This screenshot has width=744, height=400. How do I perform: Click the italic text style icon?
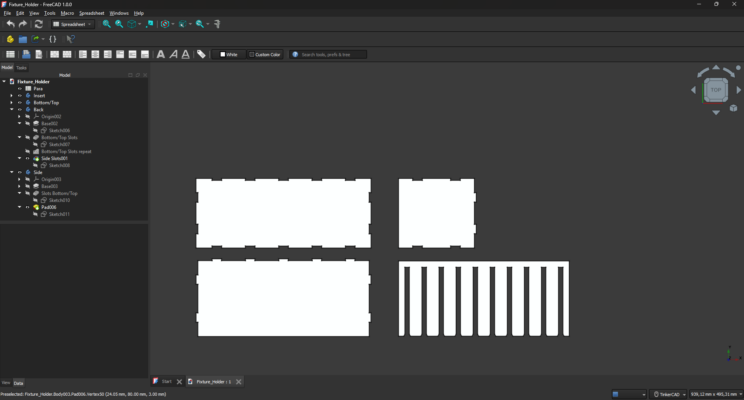tap(173, 55)
